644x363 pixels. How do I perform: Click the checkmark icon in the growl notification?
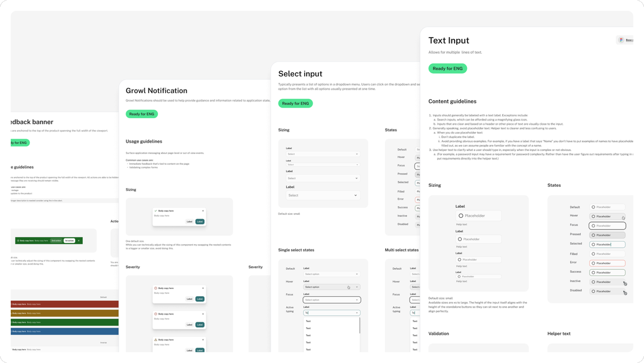coord(155,211)
